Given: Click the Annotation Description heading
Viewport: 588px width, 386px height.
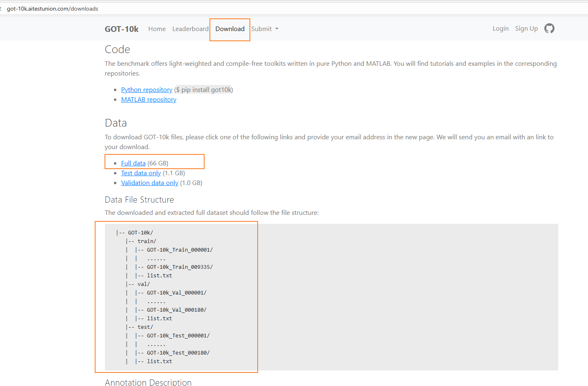Looking at the screenshot, I should 148,382.
